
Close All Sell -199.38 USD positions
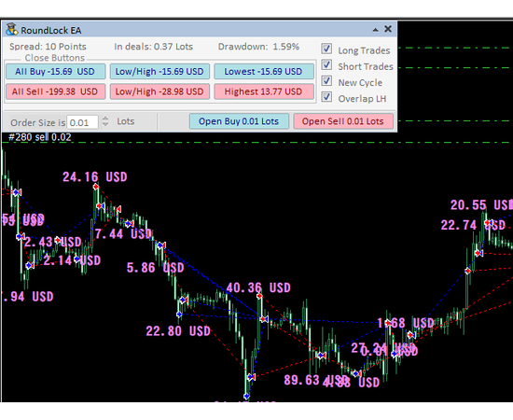click(x=55, y=91)
